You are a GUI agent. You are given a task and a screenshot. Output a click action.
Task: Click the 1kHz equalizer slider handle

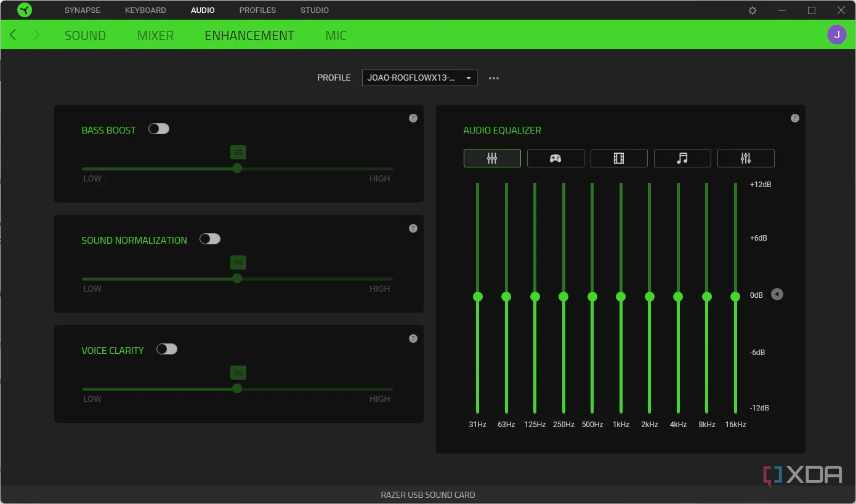[621, 297]
